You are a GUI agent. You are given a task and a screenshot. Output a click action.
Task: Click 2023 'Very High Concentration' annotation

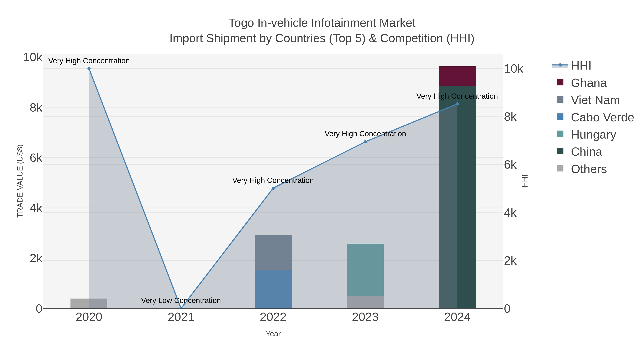pyautogui.click(x=365, y=134)
